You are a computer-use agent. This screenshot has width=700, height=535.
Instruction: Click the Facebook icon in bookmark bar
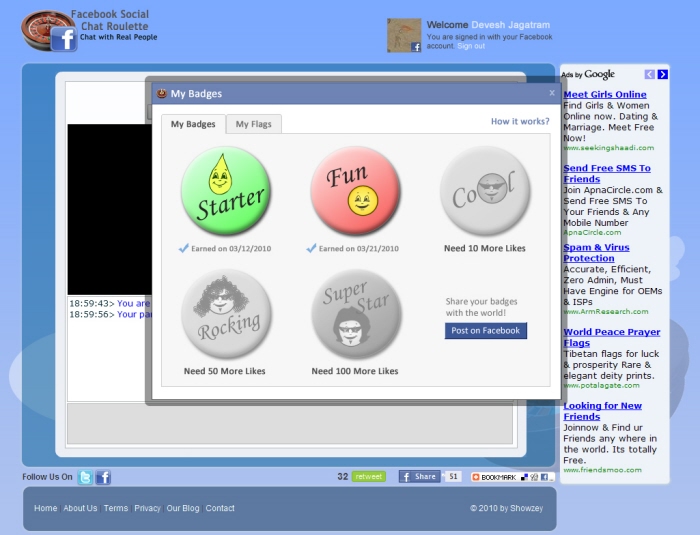point(544,477)
